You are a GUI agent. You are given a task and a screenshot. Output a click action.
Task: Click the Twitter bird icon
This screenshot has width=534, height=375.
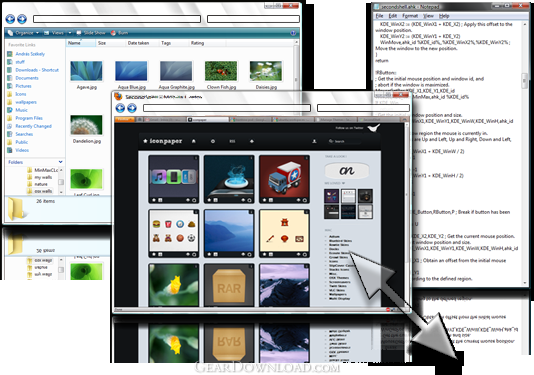point(374,128)
